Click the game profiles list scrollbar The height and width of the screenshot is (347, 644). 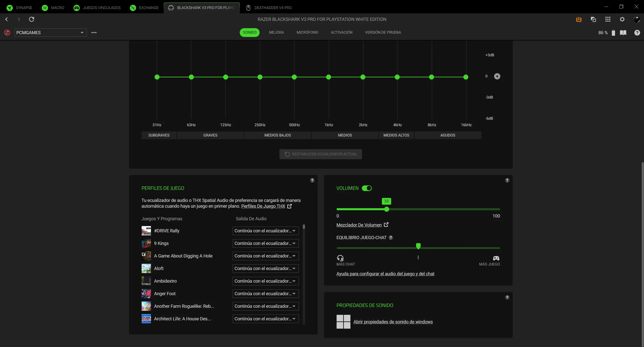(304, 227)
